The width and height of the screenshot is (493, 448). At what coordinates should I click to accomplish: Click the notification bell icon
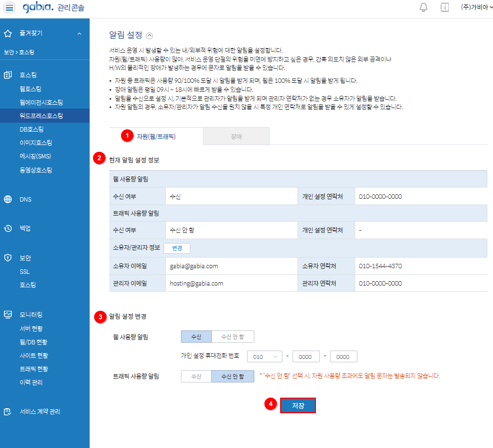coord(423,7)
